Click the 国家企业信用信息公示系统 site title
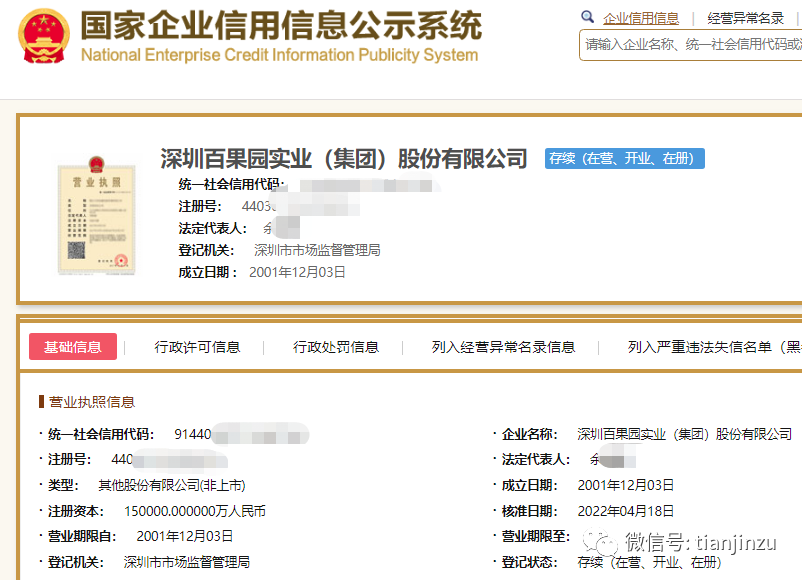802x580 pixels. pyautogui.click(x=280, y=25)
